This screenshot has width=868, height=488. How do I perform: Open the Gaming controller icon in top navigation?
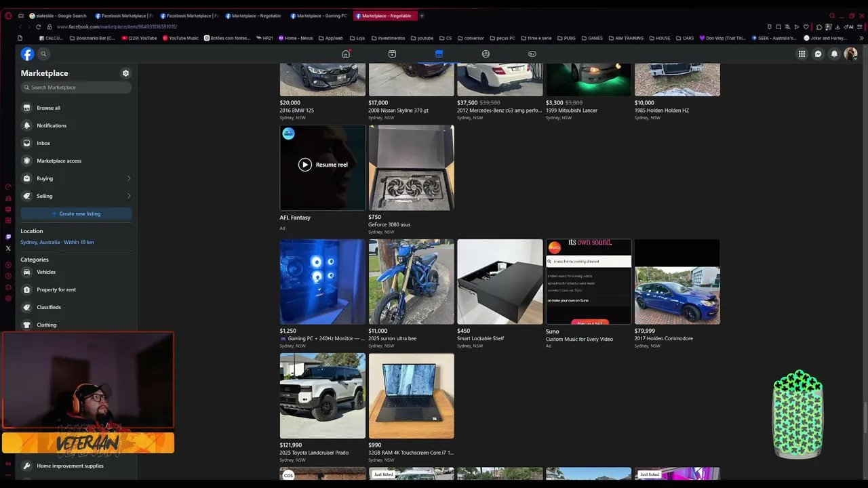click(x=532, y=54)
